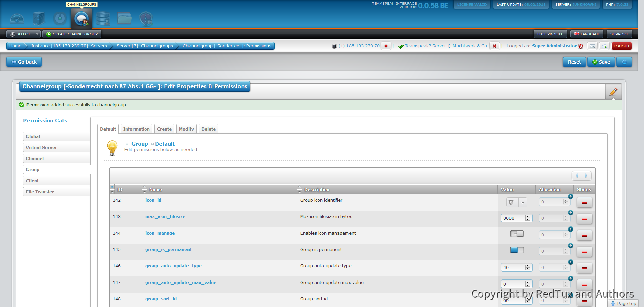This screenshot has height=307, width=644.
Task: Click the Home breadcrumb
Action: coord(15,46)
